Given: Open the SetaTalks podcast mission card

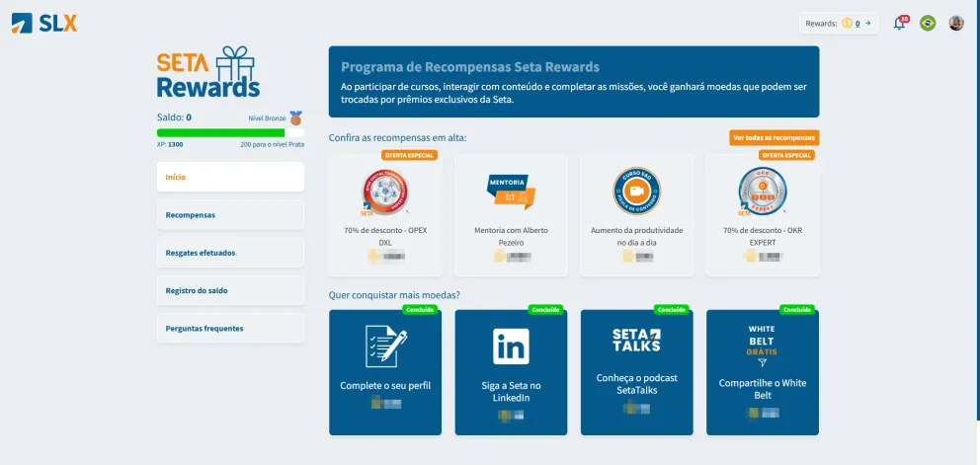Looking at the screenshot, I should point(637,372).
